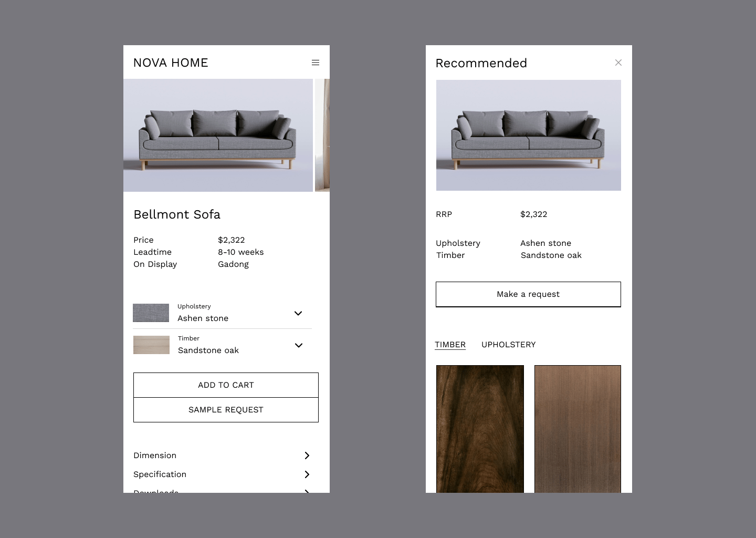Click the Leadtime label
Viewport: 756px width, 538px height.
[x=153, y=252]
